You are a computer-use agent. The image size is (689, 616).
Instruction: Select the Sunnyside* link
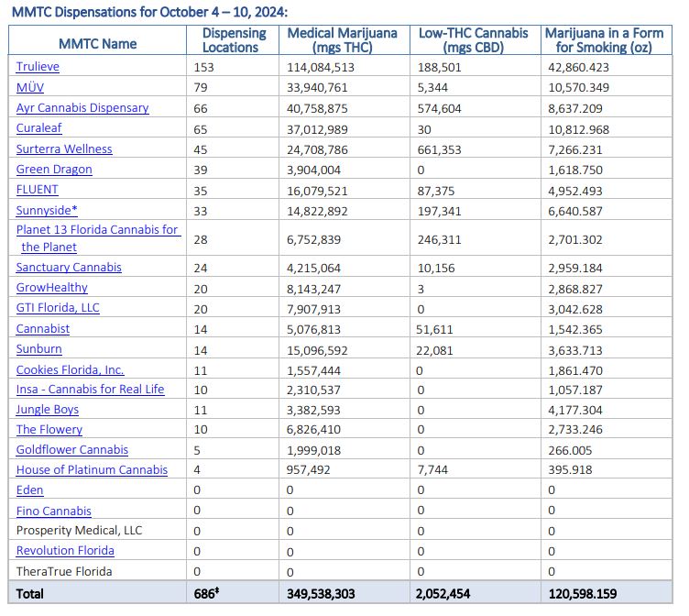(x=47, y=210)
